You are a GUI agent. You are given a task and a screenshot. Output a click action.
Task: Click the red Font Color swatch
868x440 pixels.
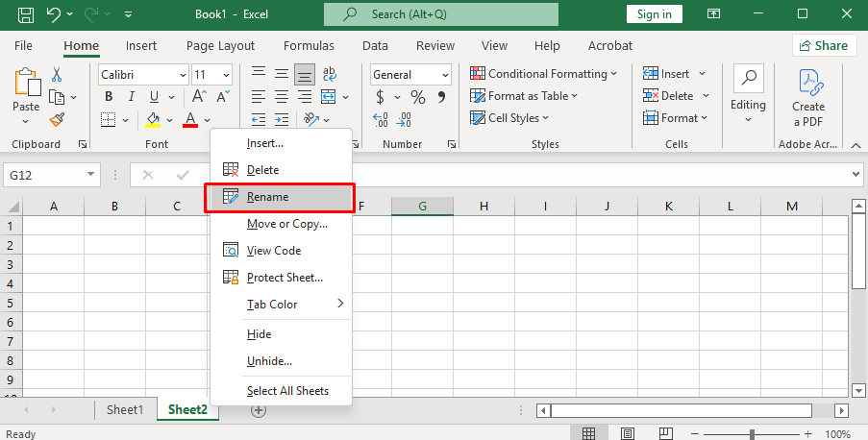click(x=190, y=120)
